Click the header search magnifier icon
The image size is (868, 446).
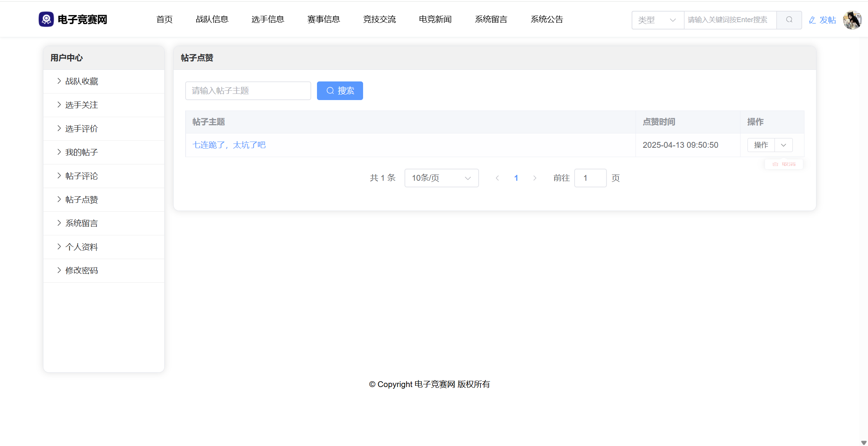[789, 20]
